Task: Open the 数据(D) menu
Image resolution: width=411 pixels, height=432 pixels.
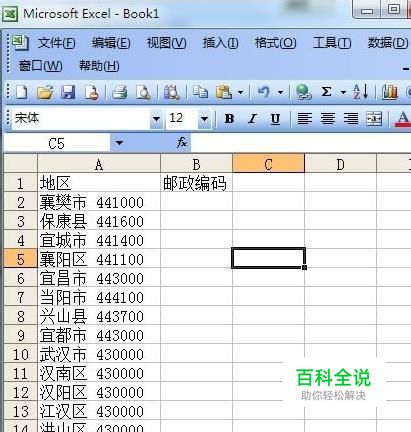Action: pyautogui.click(x=388, y=43)
